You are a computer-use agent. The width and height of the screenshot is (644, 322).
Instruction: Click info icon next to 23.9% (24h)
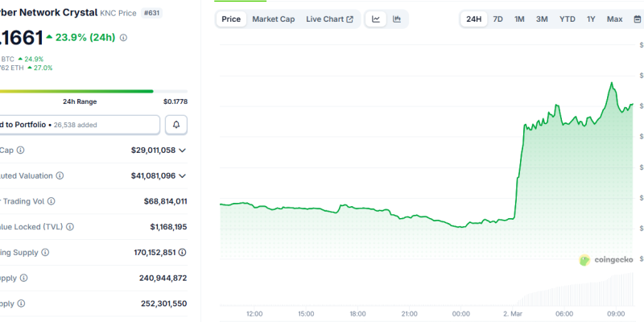[x=123, y=38]
